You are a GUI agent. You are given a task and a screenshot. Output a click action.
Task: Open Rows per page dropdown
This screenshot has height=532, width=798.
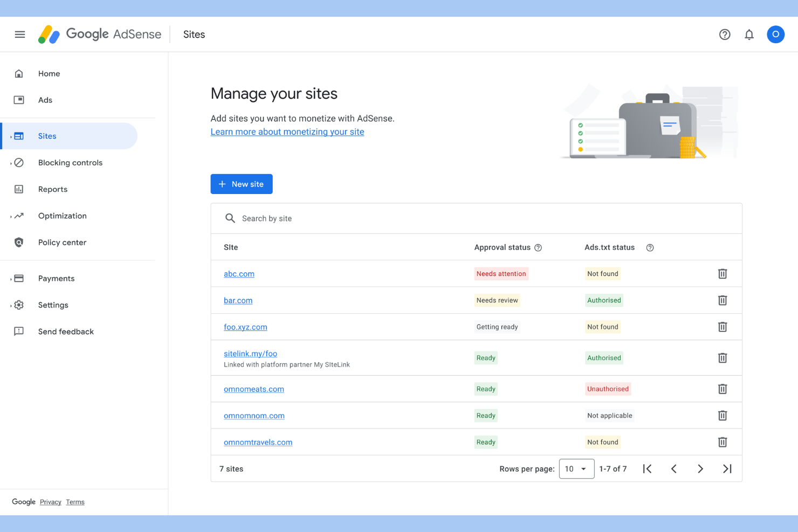(x=577, y=469)
